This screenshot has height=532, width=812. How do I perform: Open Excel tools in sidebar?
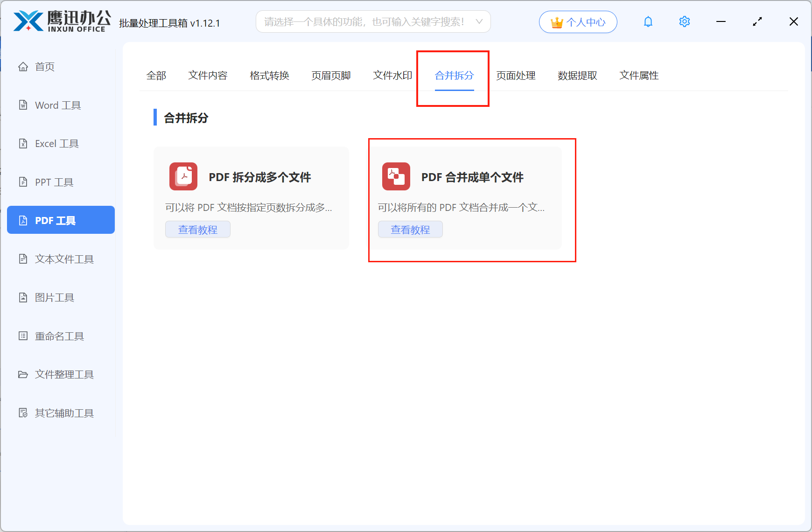click(x=56, y=144)
